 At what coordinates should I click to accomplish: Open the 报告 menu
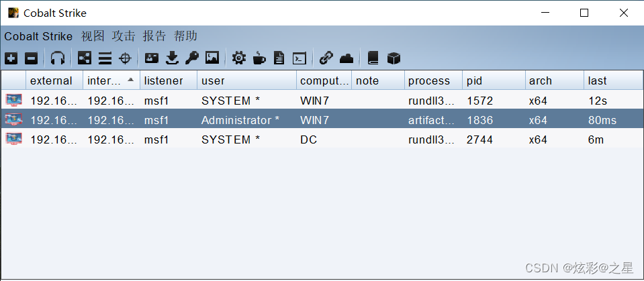pos(154,36)
